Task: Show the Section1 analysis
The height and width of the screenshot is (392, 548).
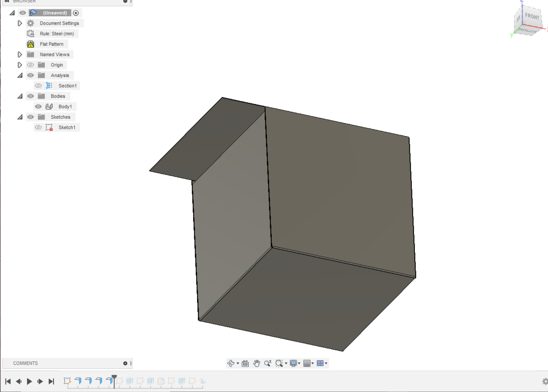Action: pos(38,86)
